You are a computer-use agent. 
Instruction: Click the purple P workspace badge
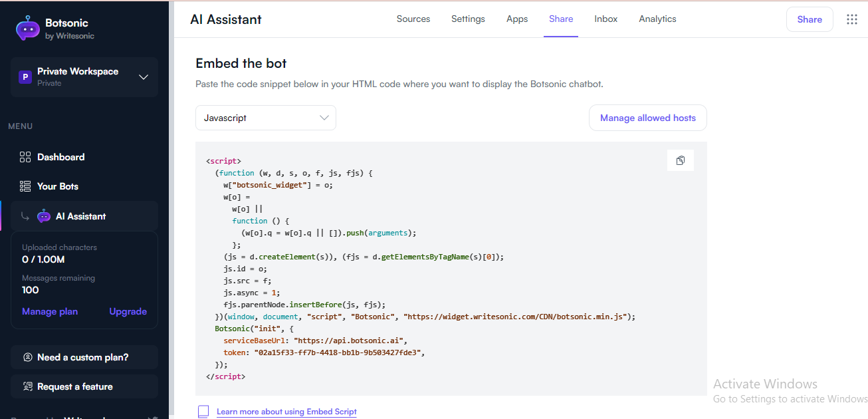pos(25,77)
